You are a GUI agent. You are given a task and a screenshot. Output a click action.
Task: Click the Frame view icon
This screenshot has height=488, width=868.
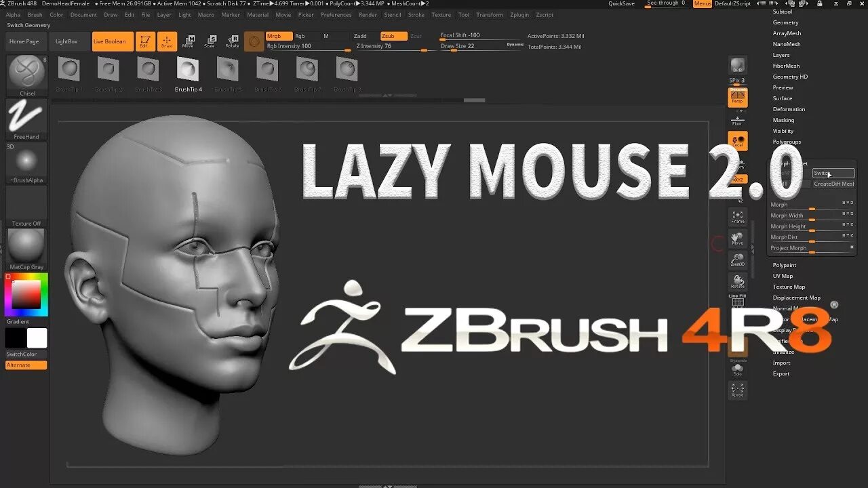coord(738,217)
